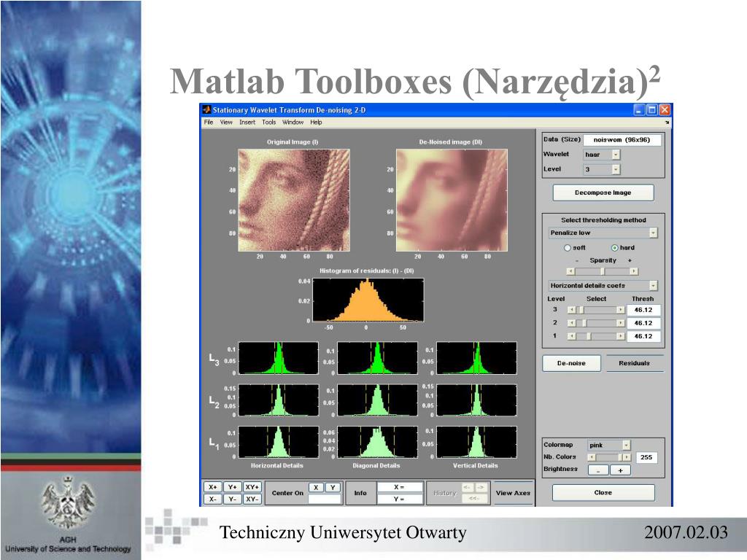
Task: Click the Sparsity slider
Action: 602,271
